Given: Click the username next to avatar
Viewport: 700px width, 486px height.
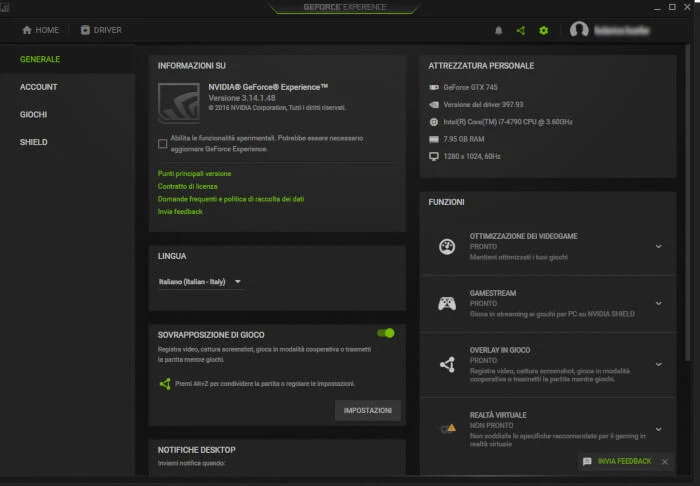Looking at the screenshot, I should [622, 30].
